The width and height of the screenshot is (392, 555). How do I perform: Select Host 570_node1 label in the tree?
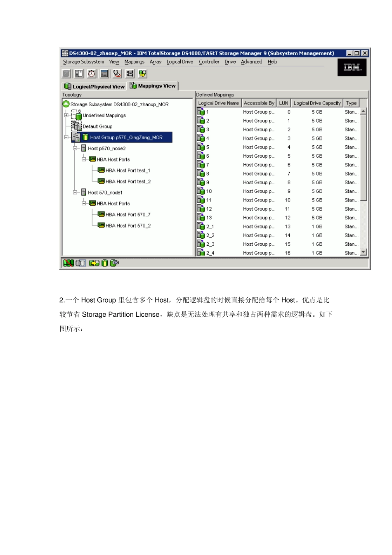click(105, 192)
